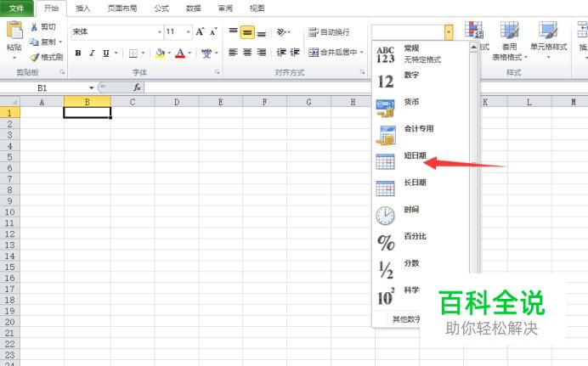Increase the cell indent
The height and width of the screenshot is (366, 588).
pyautogui.click(x=295, y=52)
